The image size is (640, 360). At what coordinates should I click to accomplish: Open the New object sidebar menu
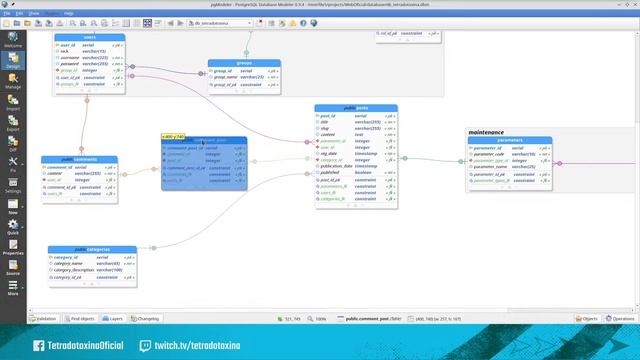pyautogui.click(x=13, y=207)
